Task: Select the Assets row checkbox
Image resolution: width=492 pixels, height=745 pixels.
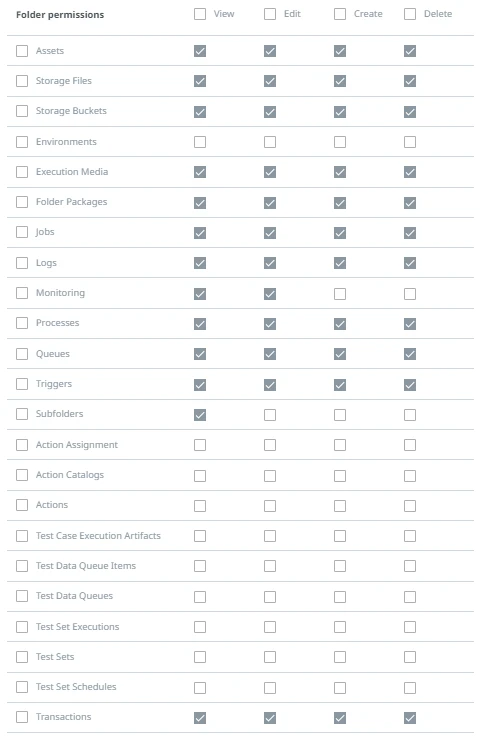Action: point(22,51)
